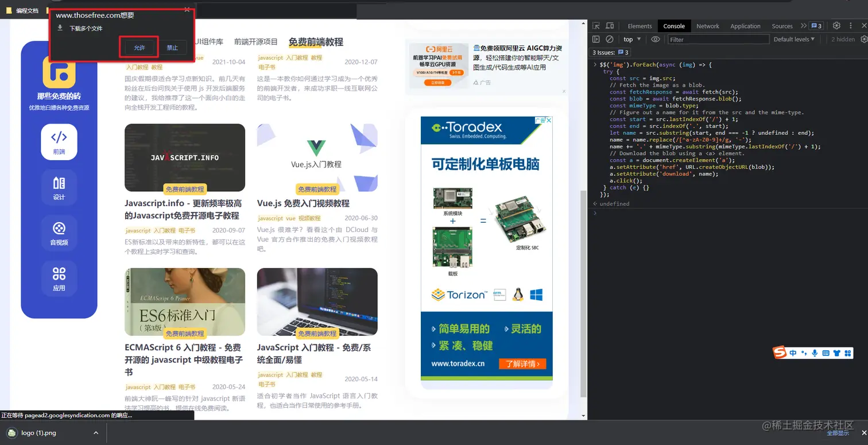Select the DevTools inspect element picker icon

tap(596, 26)
